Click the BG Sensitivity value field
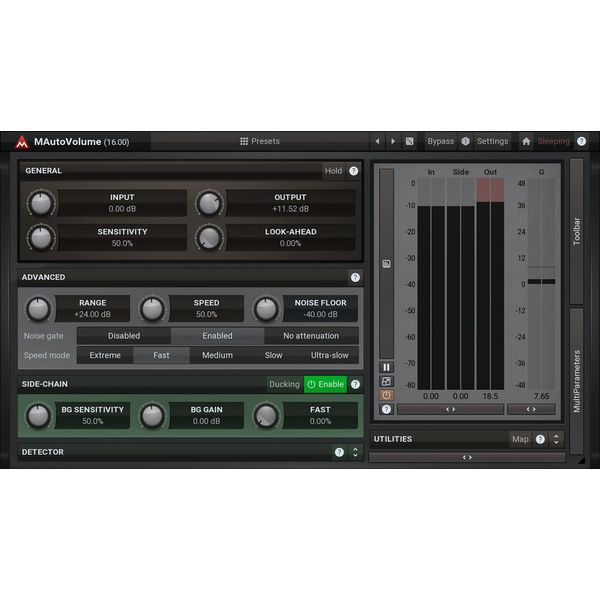Viewport: 600px width, 600px height. [93, 416]
